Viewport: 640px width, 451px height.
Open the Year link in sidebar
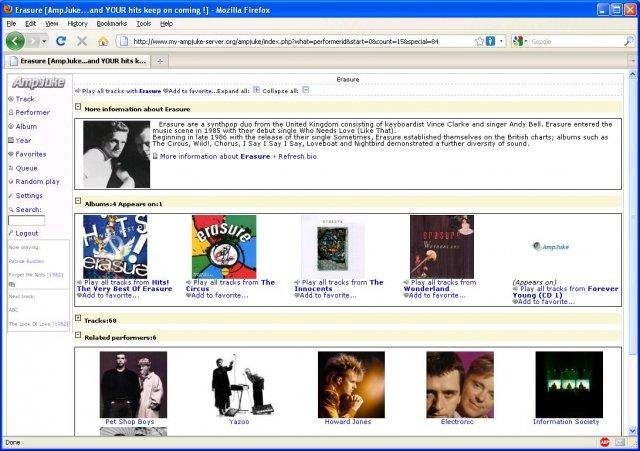(23, 140)
